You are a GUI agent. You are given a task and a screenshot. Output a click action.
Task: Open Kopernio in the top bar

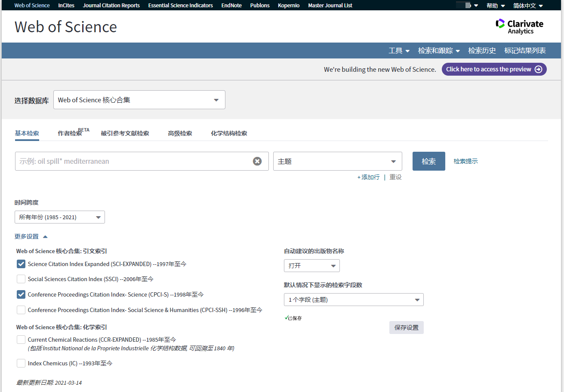[x=289, y=6]
